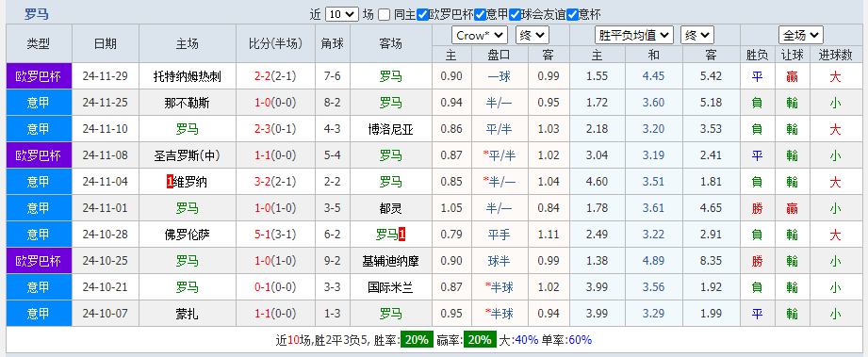
Task: Click the 20% 赢率 badge
Action: tap(480, 339)
